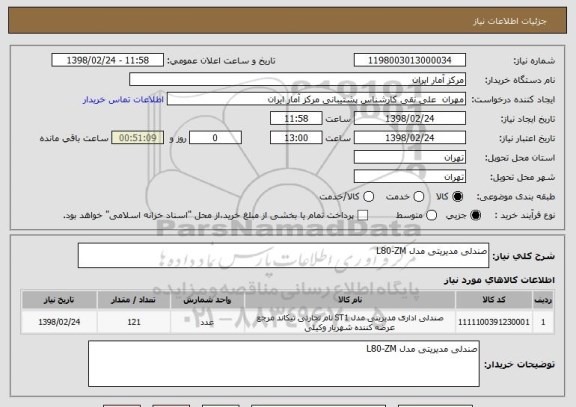Click the need creation date field

[x=410, y=119]
